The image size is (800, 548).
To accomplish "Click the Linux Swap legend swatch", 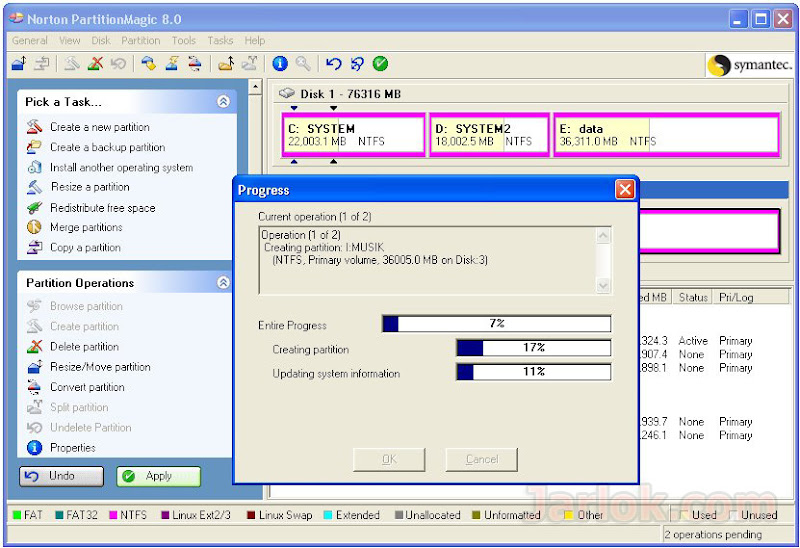I will pos(251,515).
